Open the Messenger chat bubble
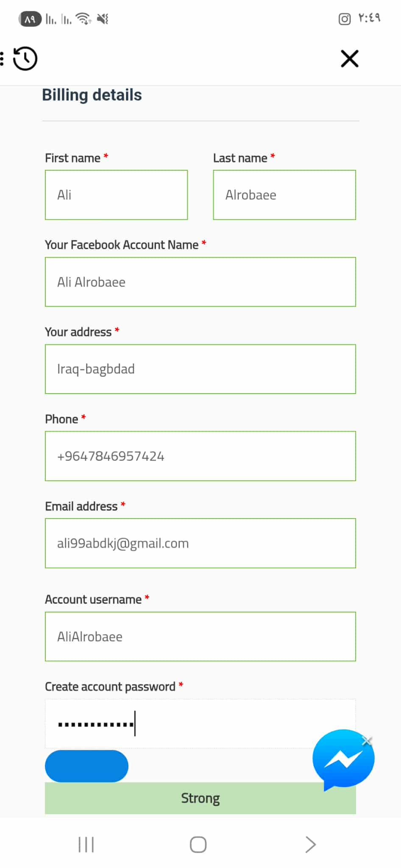 [343, 758]
